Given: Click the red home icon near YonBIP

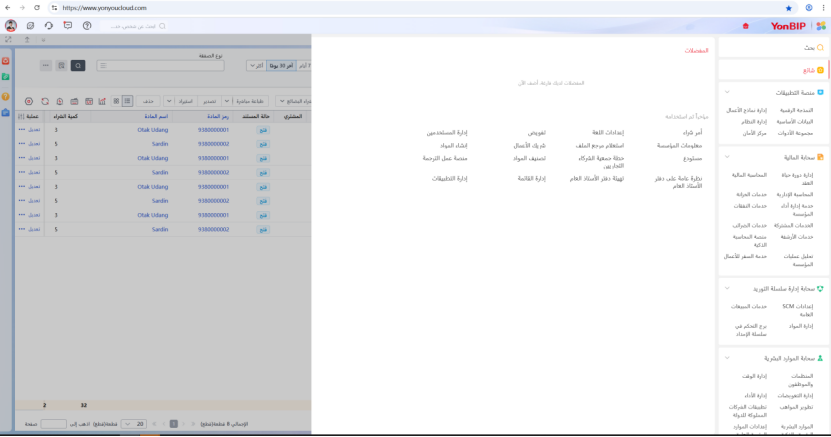Looking at the screenshot, I should (746, 26).
